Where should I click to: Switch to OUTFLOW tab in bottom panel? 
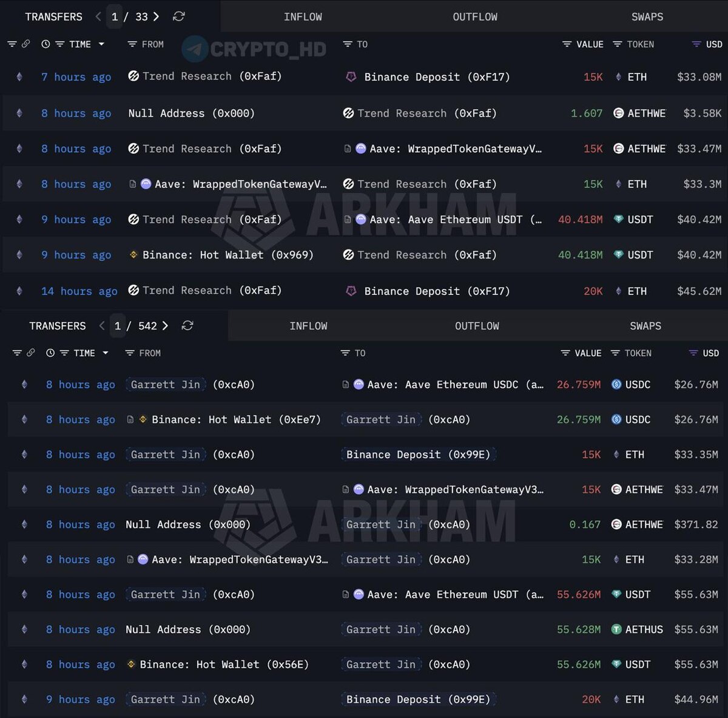click(x=477, y=326)
